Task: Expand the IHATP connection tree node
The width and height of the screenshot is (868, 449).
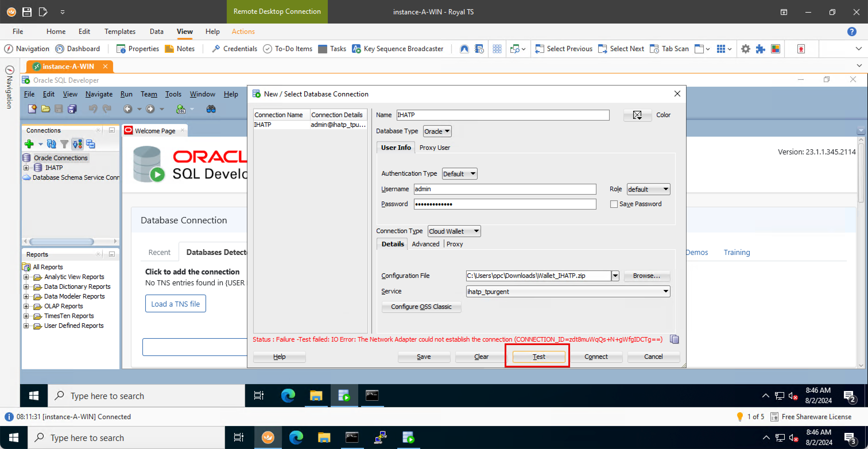Action: coord(26,168)
